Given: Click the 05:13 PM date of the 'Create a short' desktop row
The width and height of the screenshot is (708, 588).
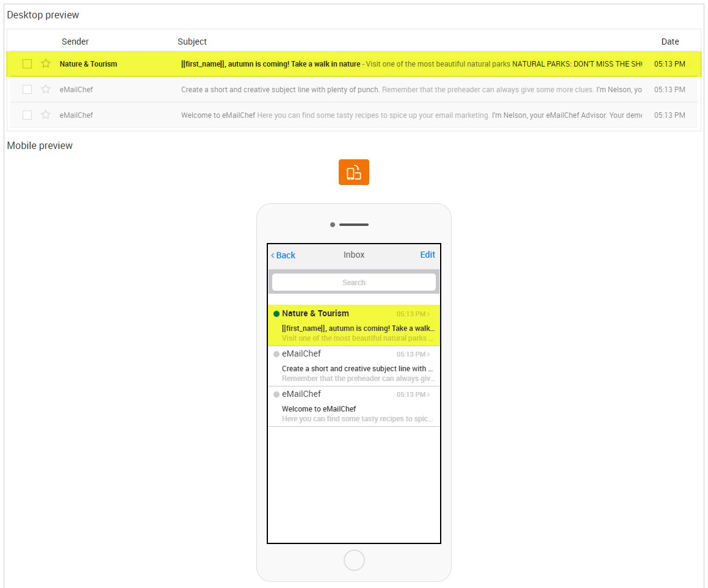Looking at the screenshot, I should coord(670,89).
